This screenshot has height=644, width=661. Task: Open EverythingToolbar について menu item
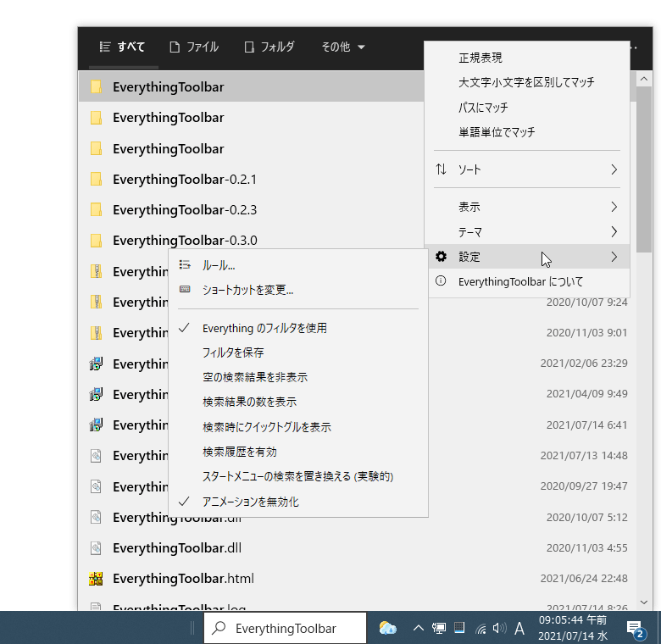[527, 281]
